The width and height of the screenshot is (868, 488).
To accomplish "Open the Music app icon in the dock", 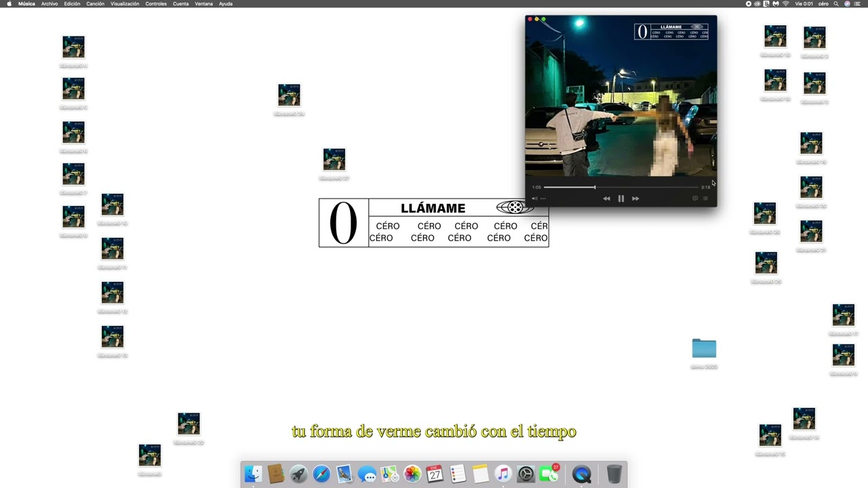I will click(x=502, y=474).
